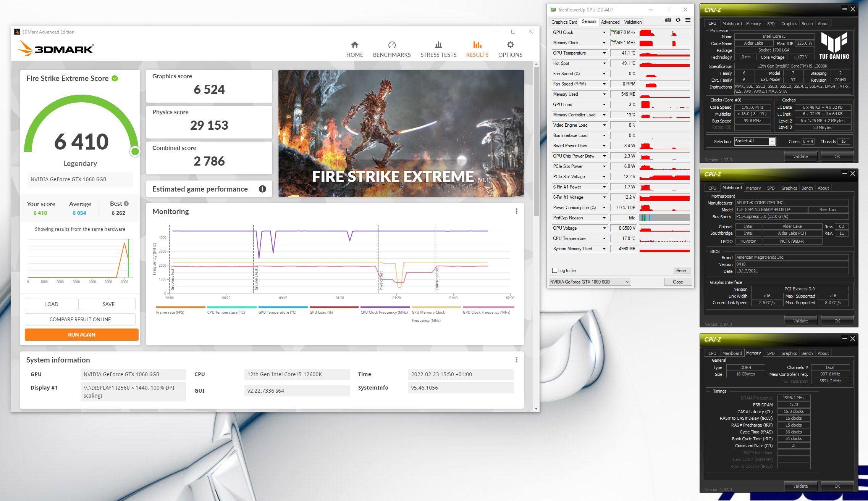Open Bench tab in top CPU-Z window
Image resolution: width=868 pixels, height=501 pixels.
[x=807, y=24]
